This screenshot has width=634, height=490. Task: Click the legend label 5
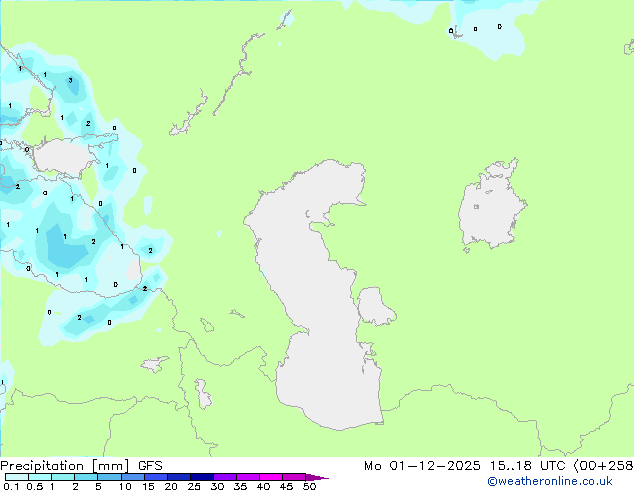[98, 486]
